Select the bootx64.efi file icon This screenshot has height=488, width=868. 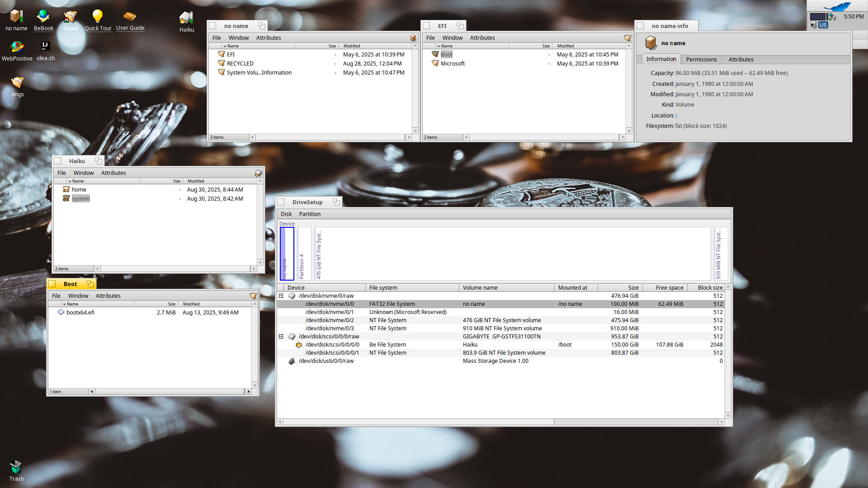coord(61,312)
